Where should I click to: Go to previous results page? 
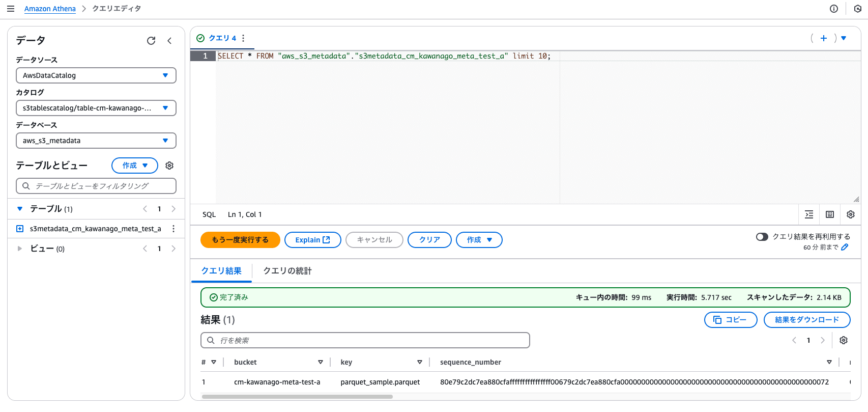click(x=794, y=340)
